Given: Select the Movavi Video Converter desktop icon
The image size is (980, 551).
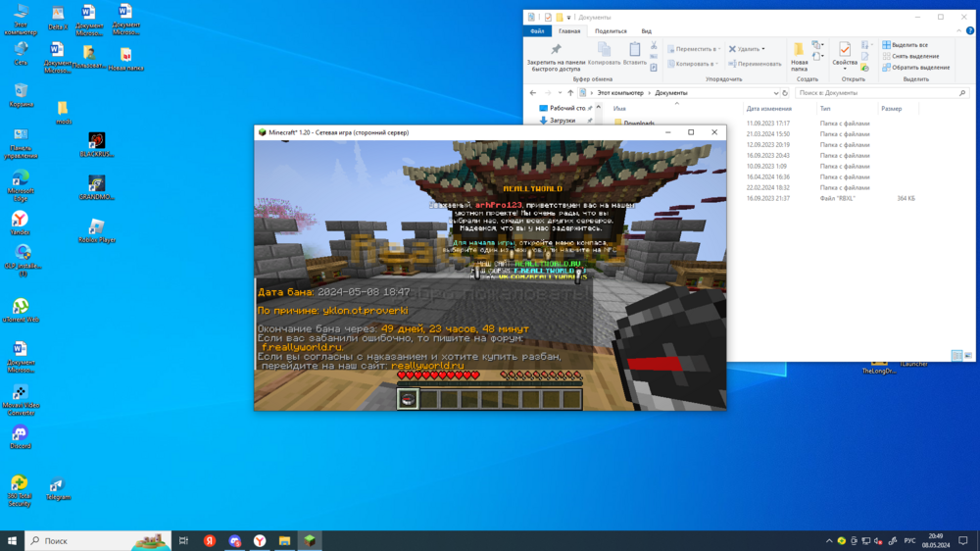Looking at the screenshot, I should (x=21, y=400).
